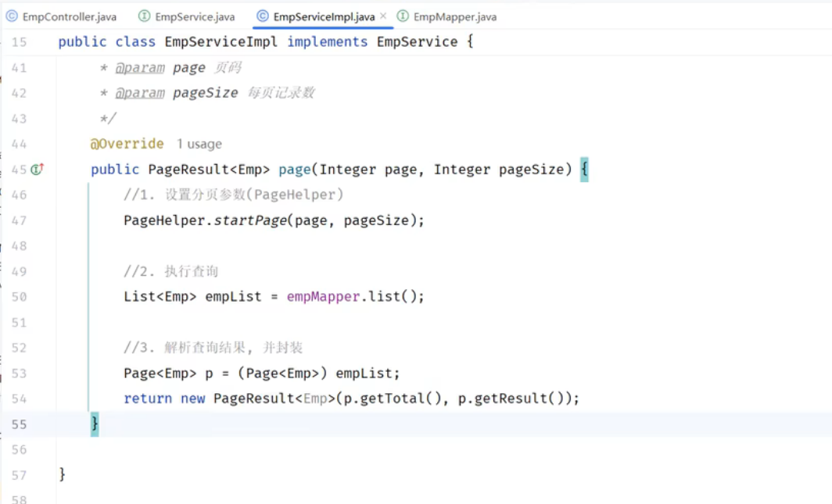The width and height of the screenshot is (832, 504).
Task: Select the EmpServiceImpl.java tab
Action: [324, 16]
